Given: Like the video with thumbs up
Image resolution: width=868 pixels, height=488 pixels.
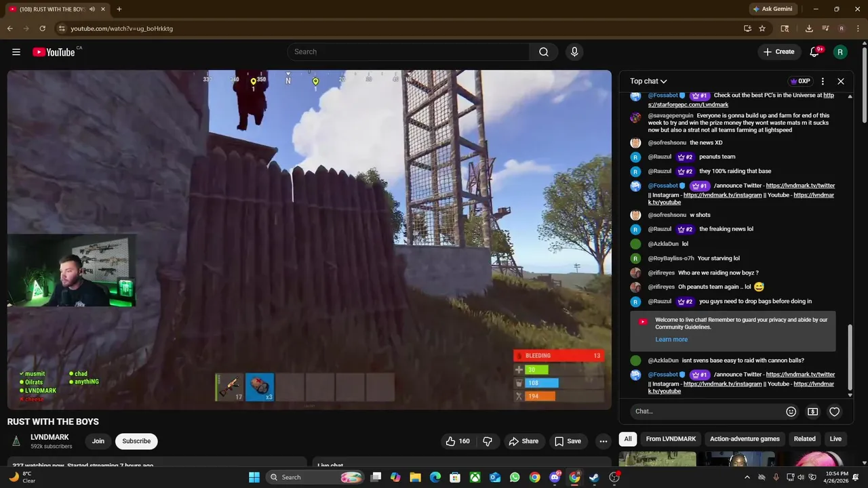Looking at the screenshot, I should [x=458, y=441].
